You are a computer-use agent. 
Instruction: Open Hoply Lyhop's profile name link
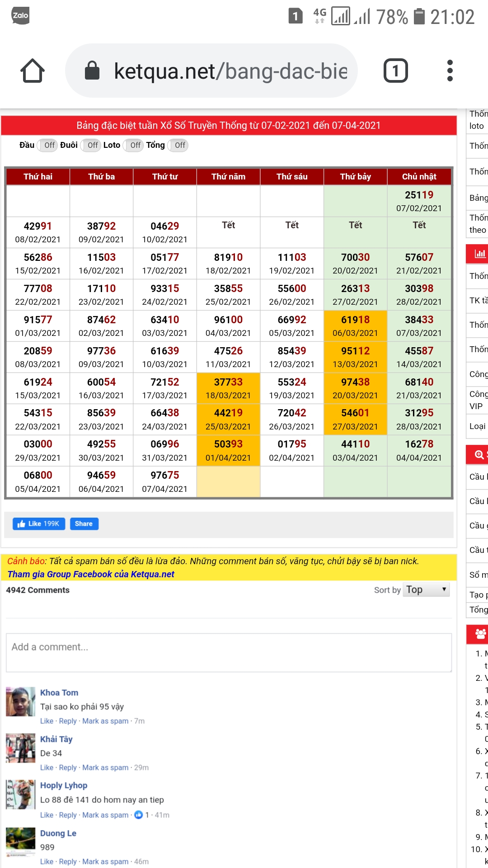[64, 785]
